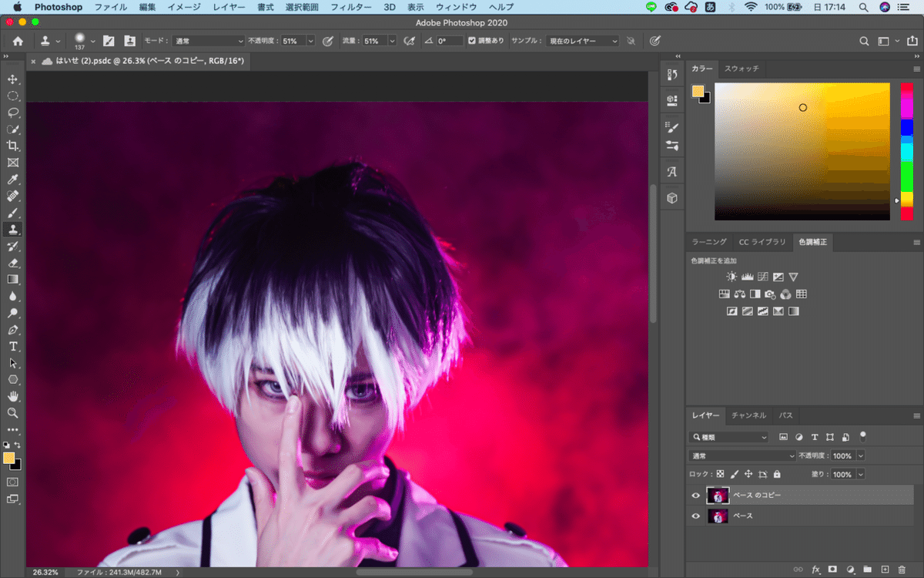
Task: Select the Eyedropper tool
Action: [x=12, y=180]
